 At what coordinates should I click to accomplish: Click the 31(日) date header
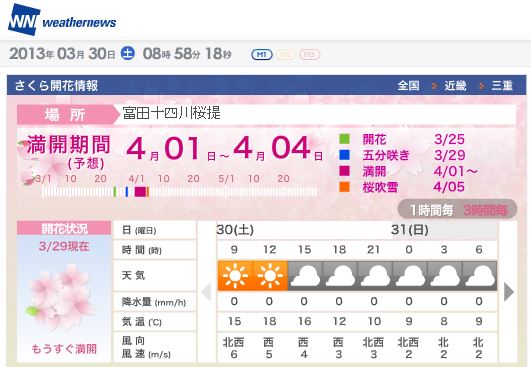click(410, 230)
